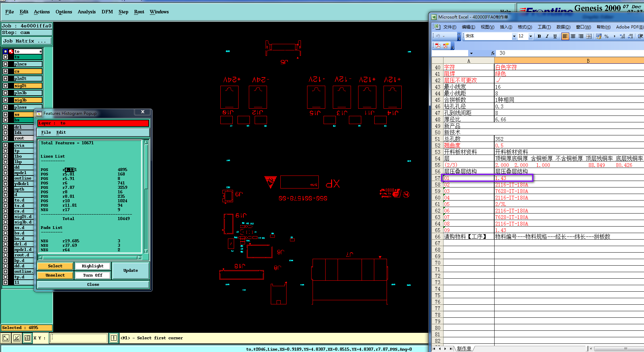Viewport: 644px width, 352px height.
Task: Click the Features Histogram Popup title icon
Action: click(39, 113)
